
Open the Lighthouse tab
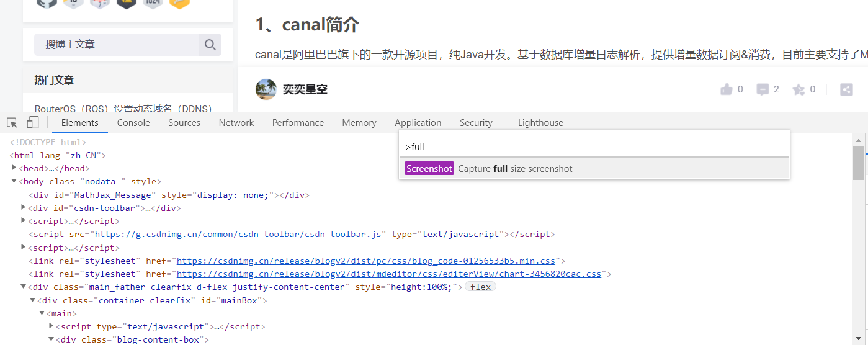pyautogui.click(x=540, y=123)
